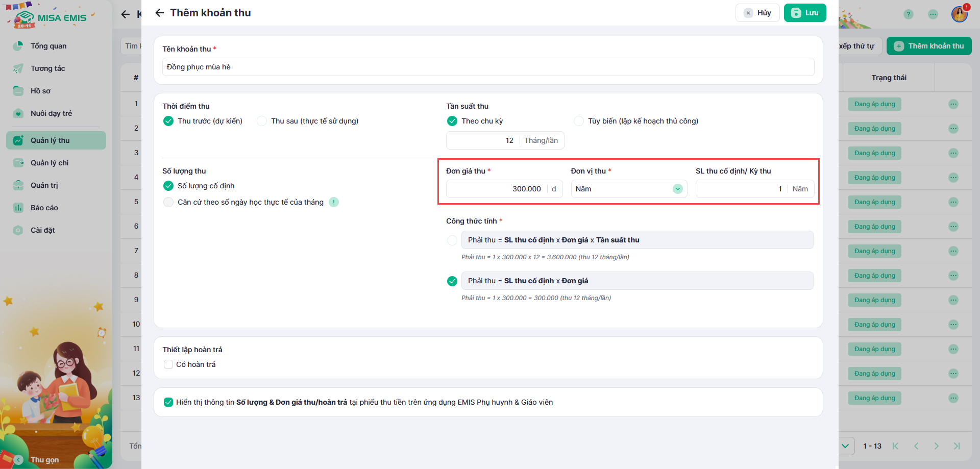Screen dimensions: 980x469
Task: Enable the Có hoàn trả checkbox
Action: pyautogui.click(x=168, y=364)
